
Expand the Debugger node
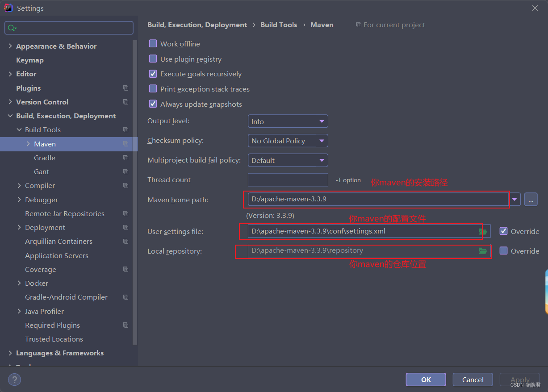(x=19, y=200)
